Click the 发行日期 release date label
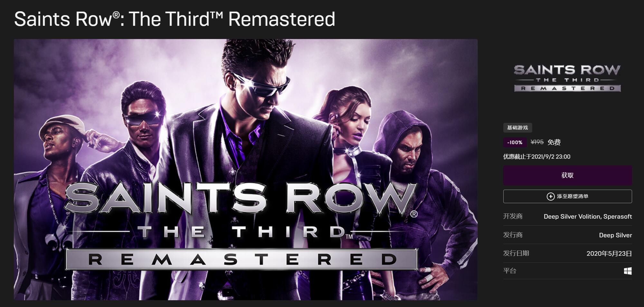This screenshot has width=644, height=307. click(516, 253)
